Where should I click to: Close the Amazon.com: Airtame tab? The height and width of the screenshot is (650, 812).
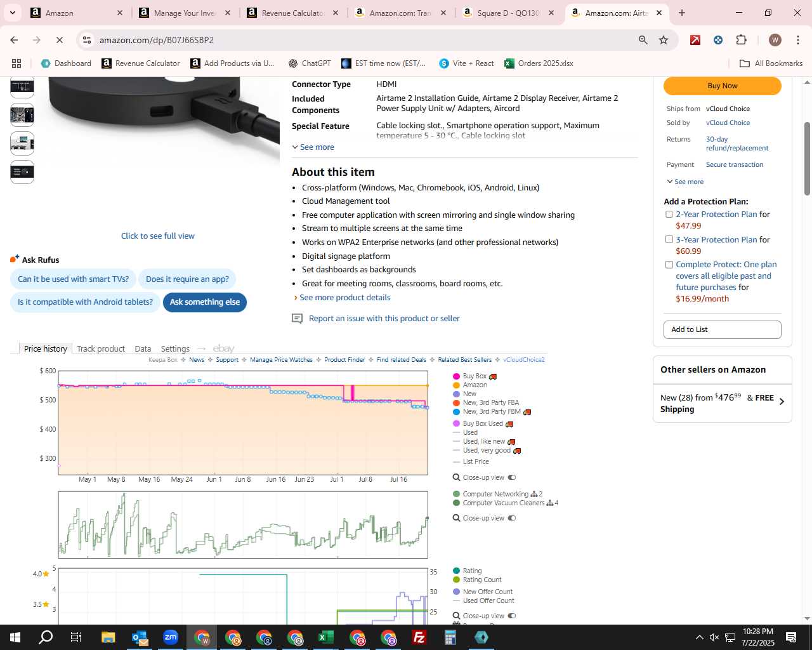[x=659, y=13]
